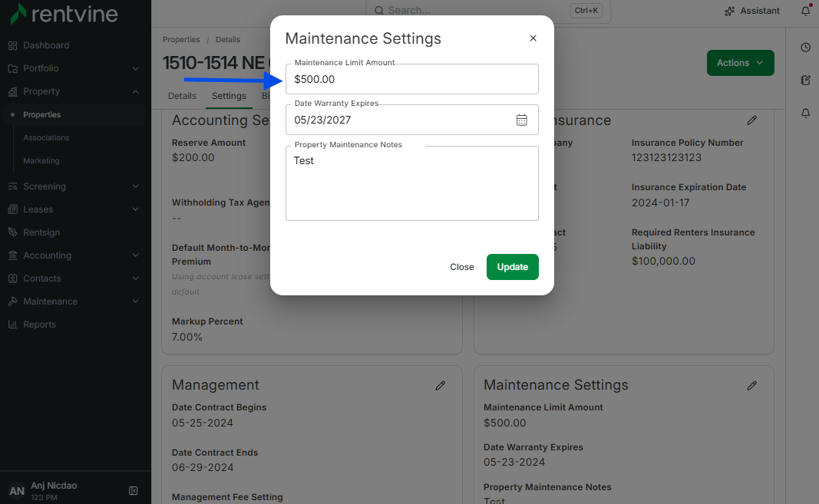Click the Date Contract Begins 05-25-2024
Viewport: 819px width, 504px height.
[202, 423]
